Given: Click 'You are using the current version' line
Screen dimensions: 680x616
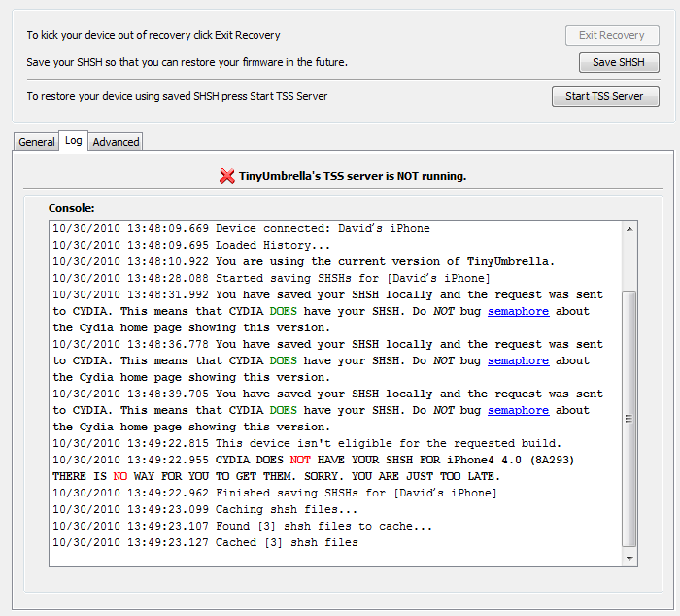Looking at the screenshot, I should tap(303, 261).
